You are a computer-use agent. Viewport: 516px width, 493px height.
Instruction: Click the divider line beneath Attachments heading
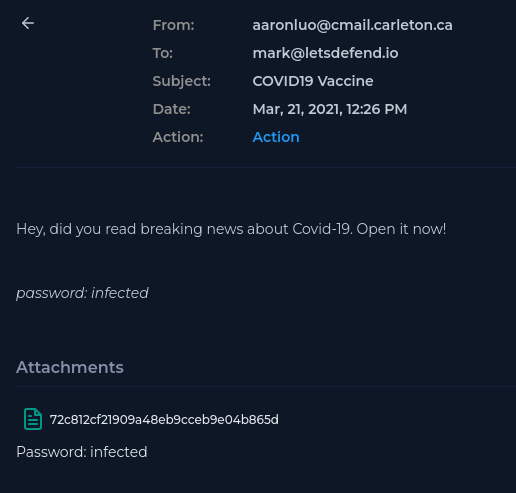[x=266, y=386]
